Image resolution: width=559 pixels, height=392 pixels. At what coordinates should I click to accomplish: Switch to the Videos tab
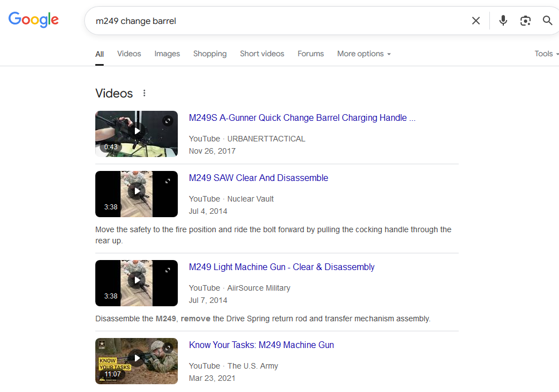pyautogui.click(x=129, y=54)
